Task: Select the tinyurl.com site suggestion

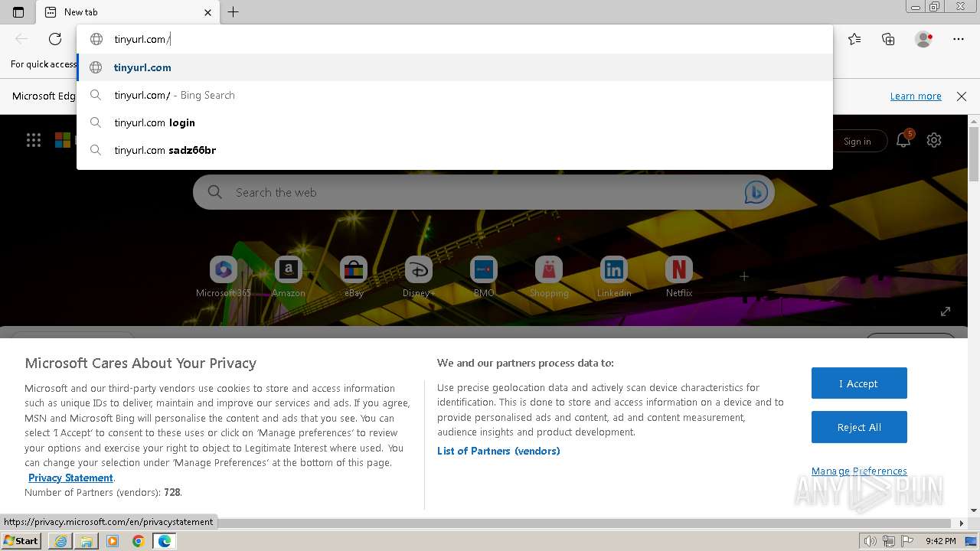Action: (455, 67)
